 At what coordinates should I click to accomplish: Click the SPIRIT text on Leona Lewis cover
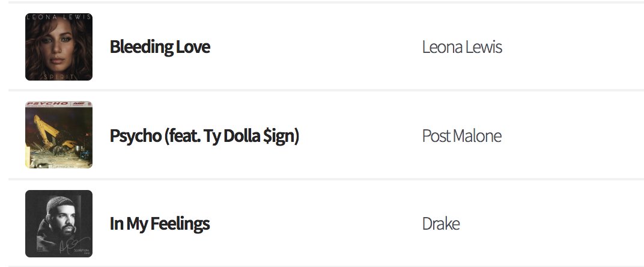[59, 76]
